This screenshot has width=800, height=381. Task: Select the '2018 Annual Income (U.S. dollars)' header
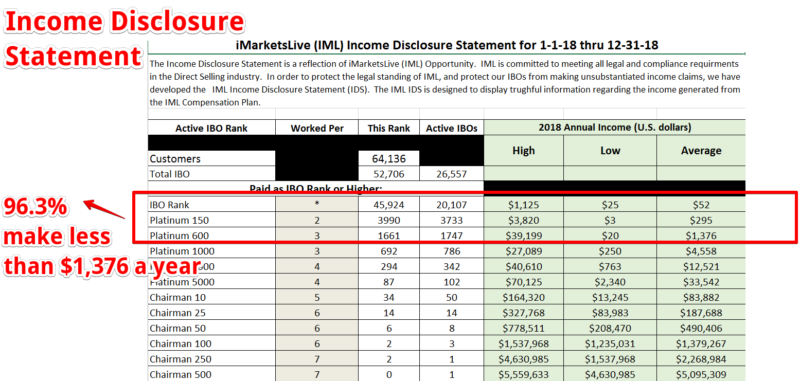(615, 128)
